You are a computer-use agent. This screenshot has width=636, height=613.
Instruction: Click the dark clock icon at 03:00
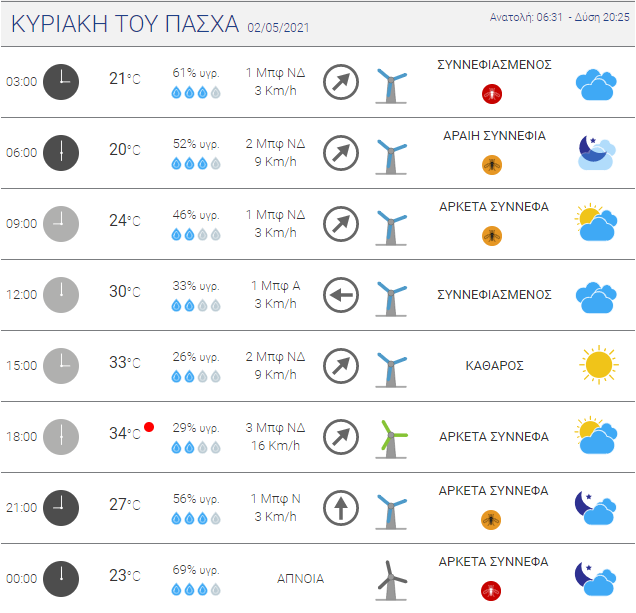(61, 82)
